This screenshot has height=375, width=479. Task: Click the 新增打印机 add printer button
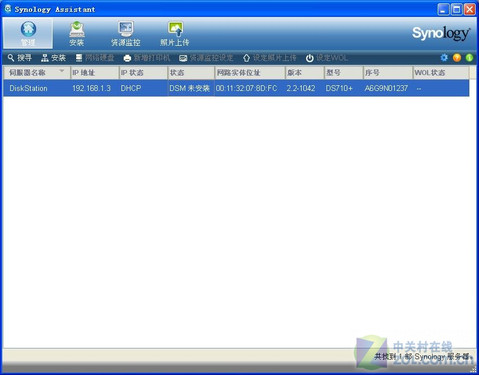(147, 58)
